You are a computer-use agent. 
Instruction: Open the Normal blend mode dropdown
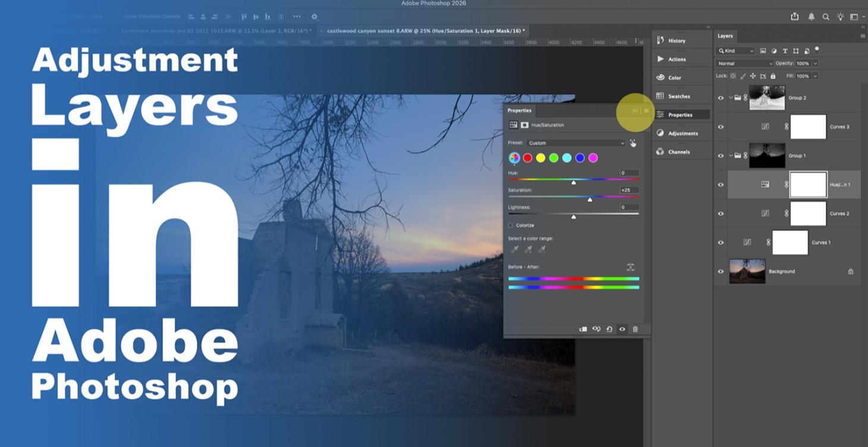[745, 64]
